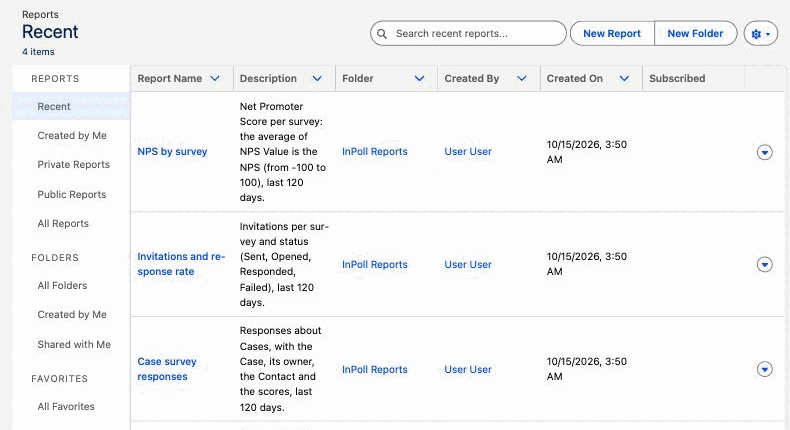Click the created date in Invitations row
Screen dimensions: 790x430
click(x=586, y=264)
